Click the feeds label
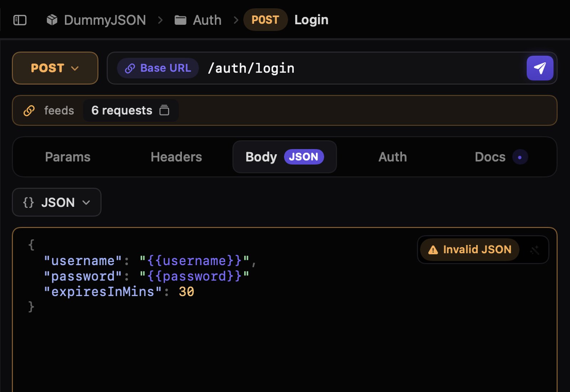Viewport: 570px width, 392px height. click(x=59, y=110)
